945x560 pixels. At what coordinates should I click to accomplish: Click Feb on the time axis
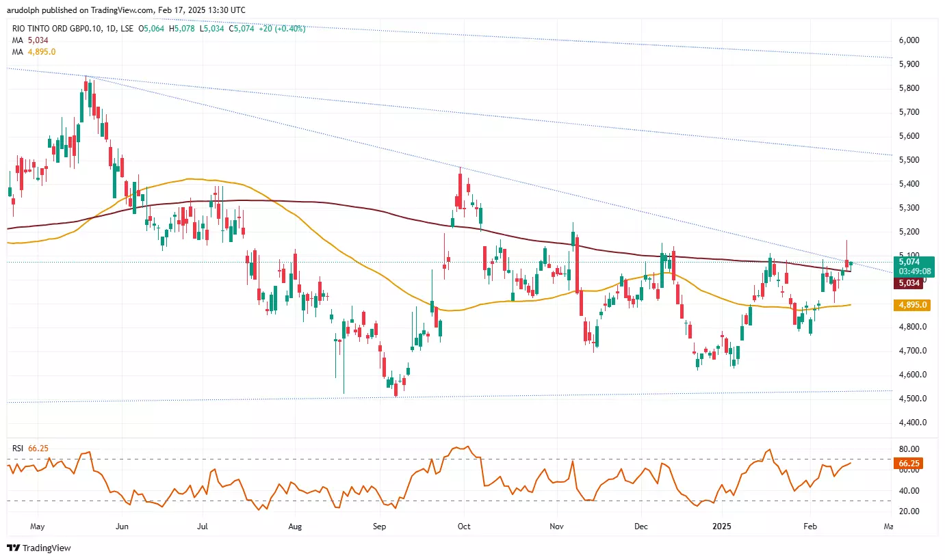810,526
